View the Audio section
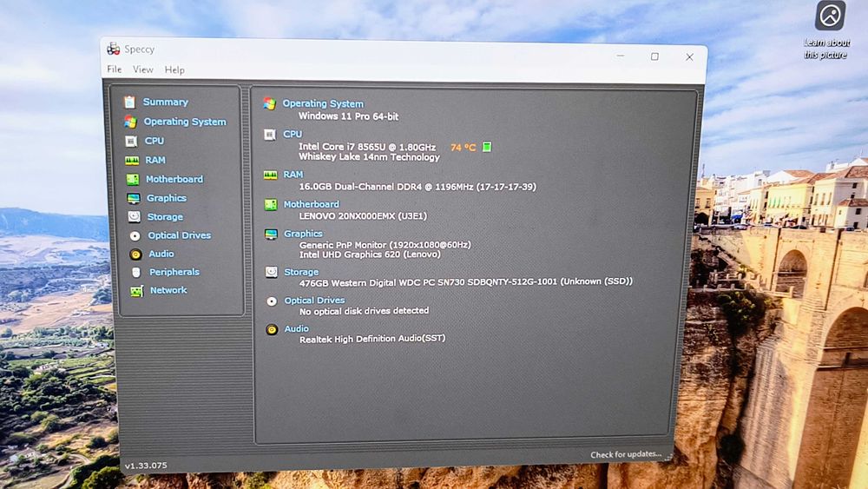This screenshot has width=868, height=489. click(161, 254)
